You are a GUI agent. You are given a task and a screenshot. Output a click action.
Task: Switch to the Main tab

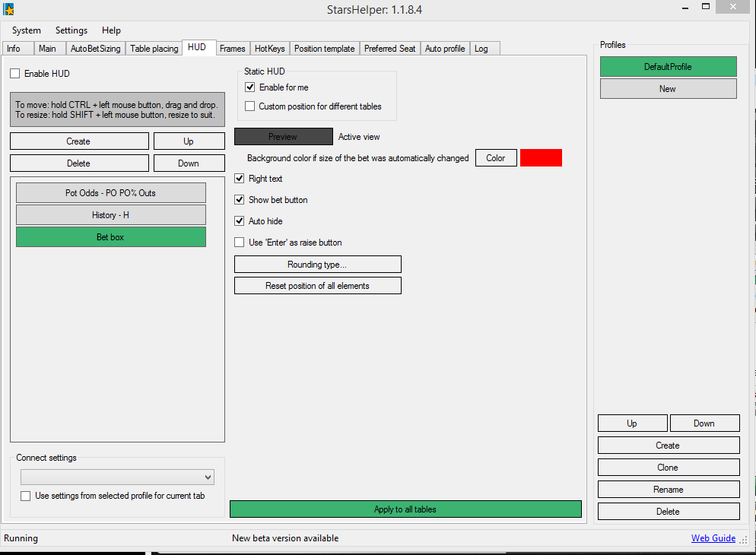49,49
